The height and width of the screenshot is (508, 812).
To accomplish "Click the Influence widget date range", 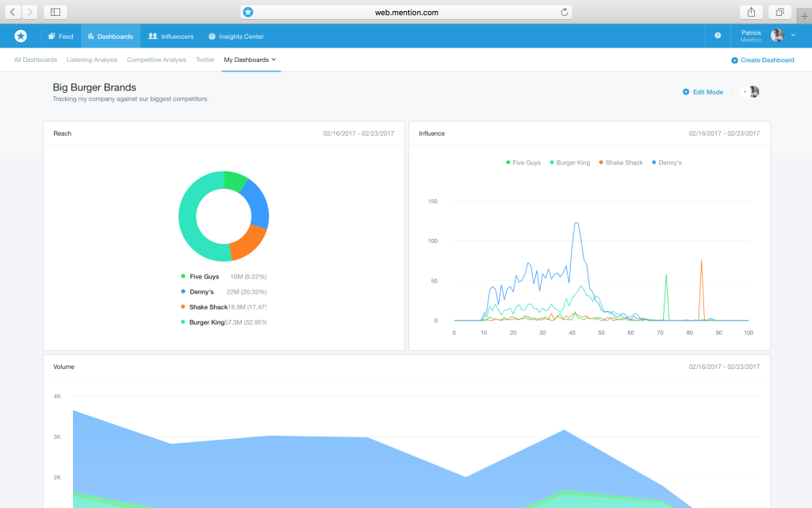I will (724, 133).
